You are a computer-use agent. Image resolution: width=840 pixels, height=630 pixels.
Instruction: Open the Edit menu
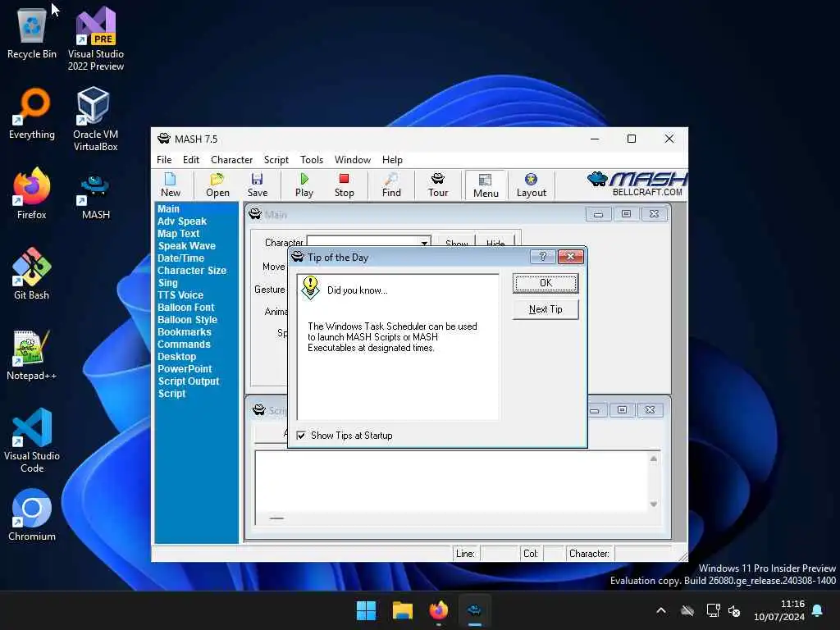[x=190, y=160]
